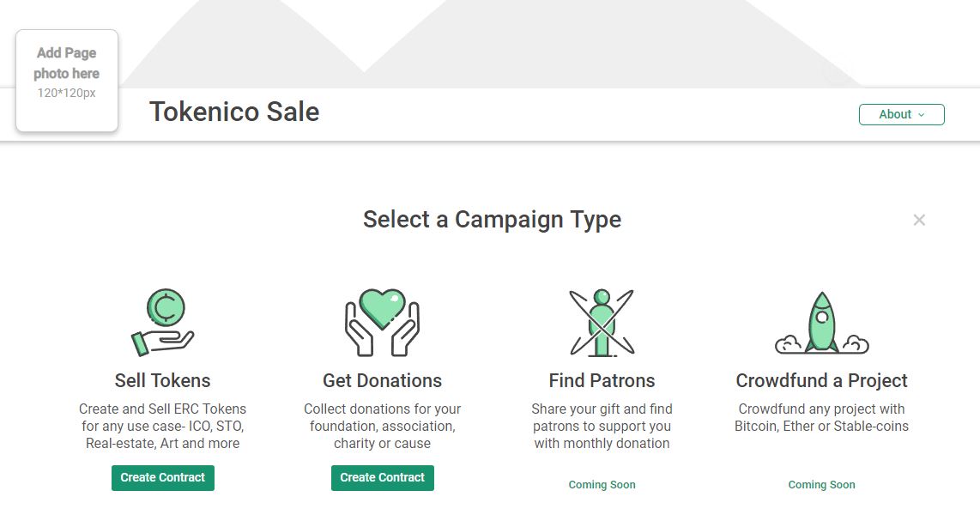
Task: Close the Select a Campaign Type panel
Action: point(919,220)
